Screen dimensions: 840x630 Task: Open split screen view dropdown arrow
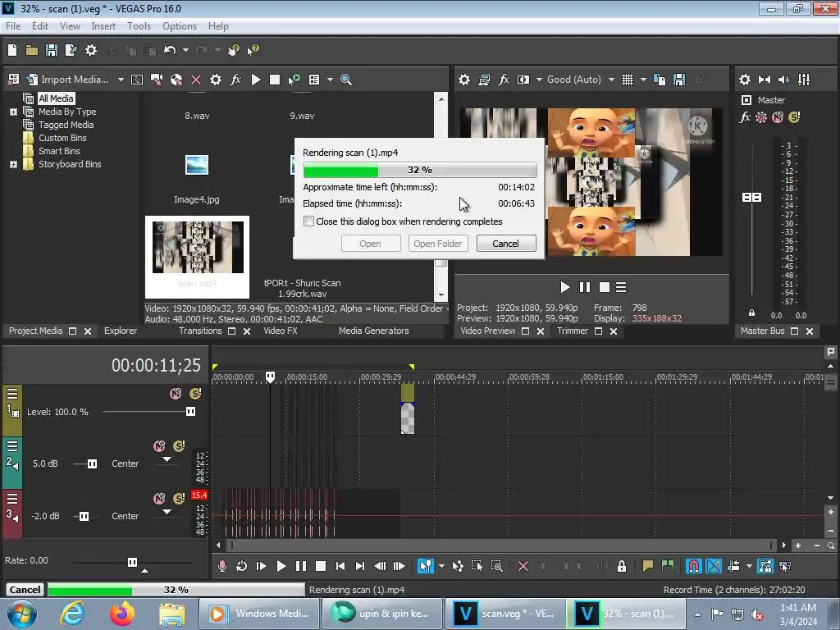click(x=539, y=80)
